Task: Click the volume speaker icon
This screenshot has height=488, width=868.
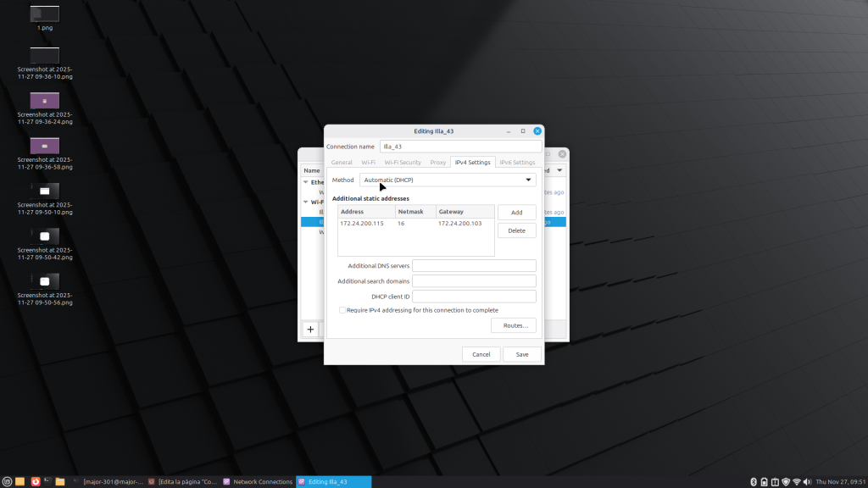Action: (x=806, y=481)
